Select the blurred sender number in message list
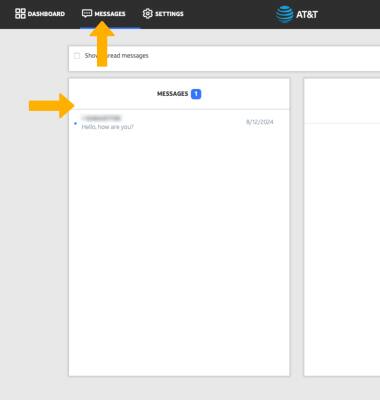The width and height of the screenshot is (380, 400). tap(101, 118)
